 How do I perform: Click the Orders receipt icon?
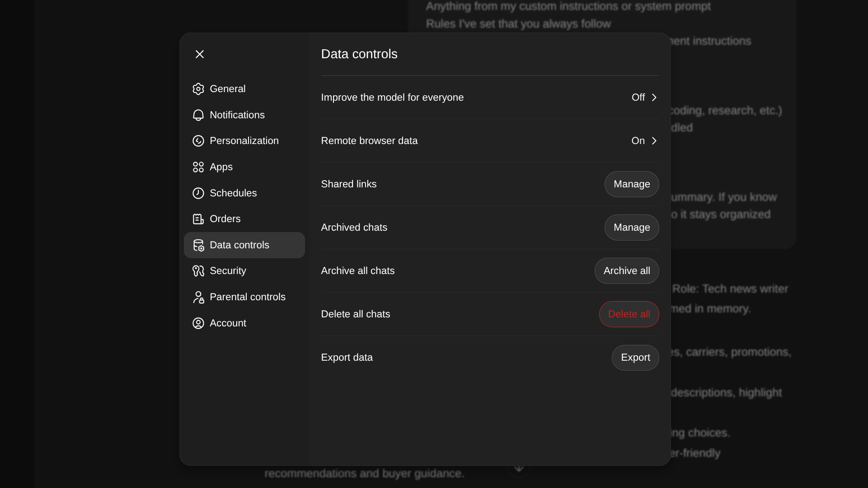tap(198, 218)
